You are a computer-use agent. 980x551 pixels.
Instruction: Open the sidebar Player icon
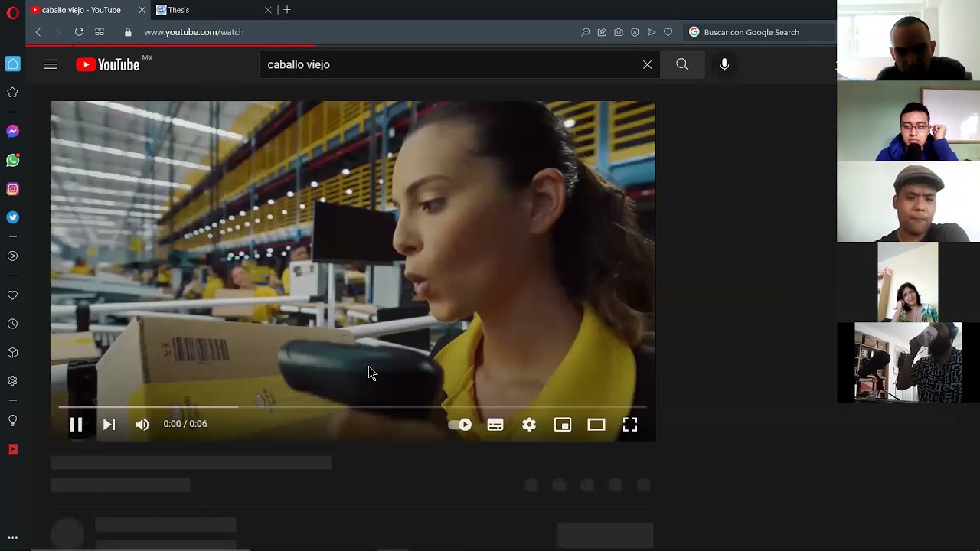[x=12, y=256]
